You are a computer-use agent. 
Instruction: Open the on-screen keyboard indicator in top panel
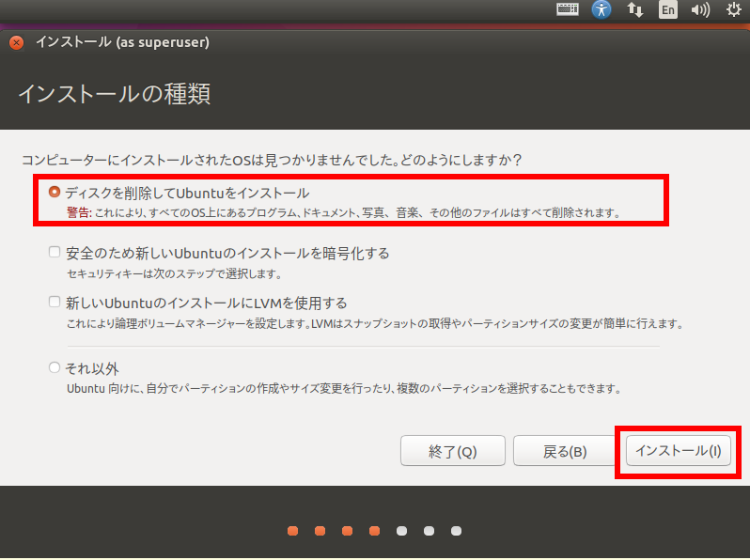(568, 9)
